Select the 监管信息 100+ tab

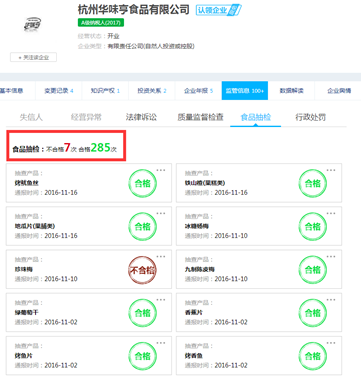pyautogui.click(x=245, y=91)
